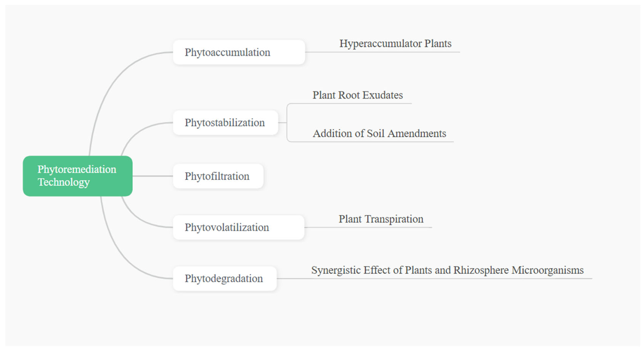
Task: Click the Plant Root Exudates subtopic
Action: click(x=358, y=95)
